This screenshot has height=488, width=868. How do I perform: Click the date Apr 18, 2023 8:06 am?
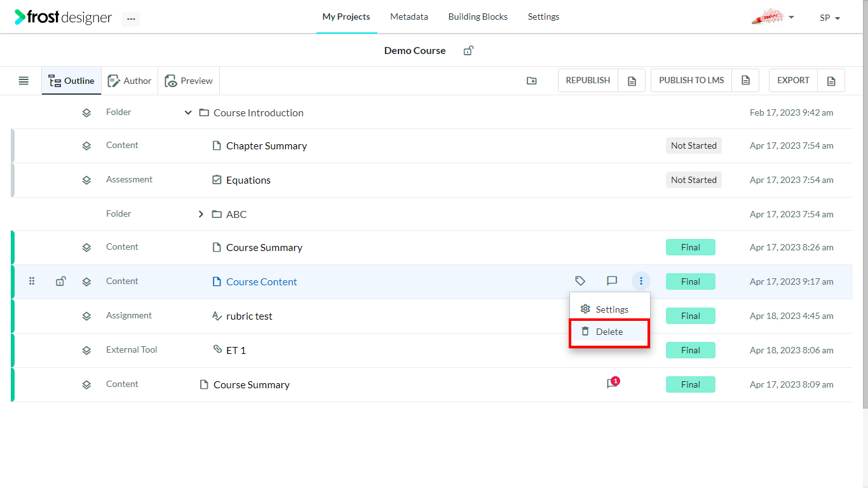(792, 350)
